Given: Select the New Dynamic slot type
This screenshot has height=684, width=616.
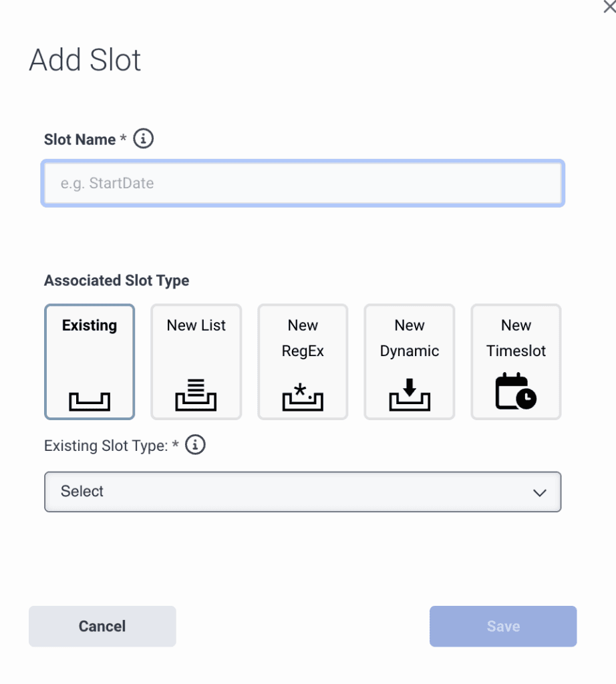Looking at the screenshot, I should point(409,361).
